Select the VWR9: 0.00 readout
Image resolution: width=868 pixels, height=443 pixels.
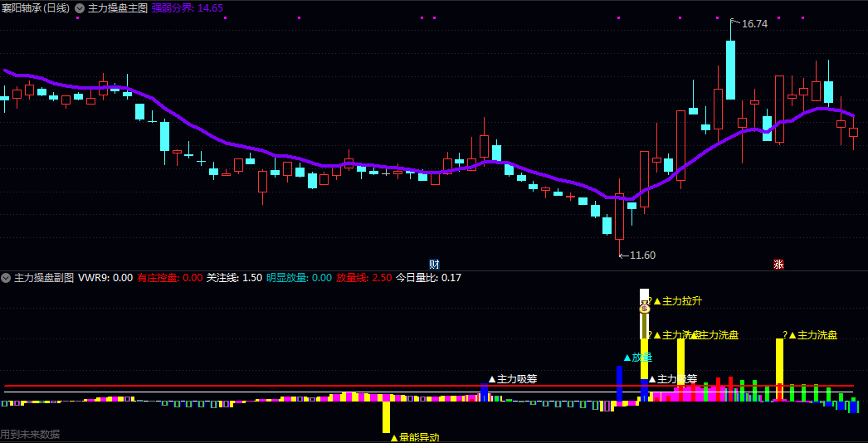pyautogui.click(x=105, y=278)
